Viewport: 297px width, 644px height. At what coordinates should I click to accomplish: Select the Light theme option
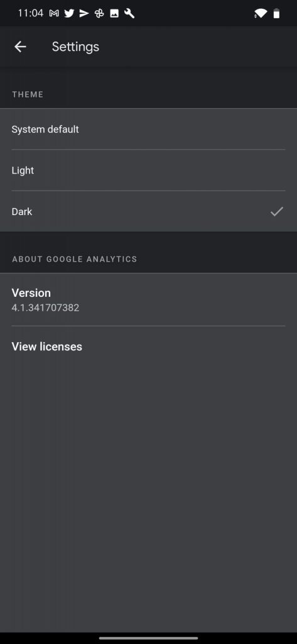[x=148, y=170]
